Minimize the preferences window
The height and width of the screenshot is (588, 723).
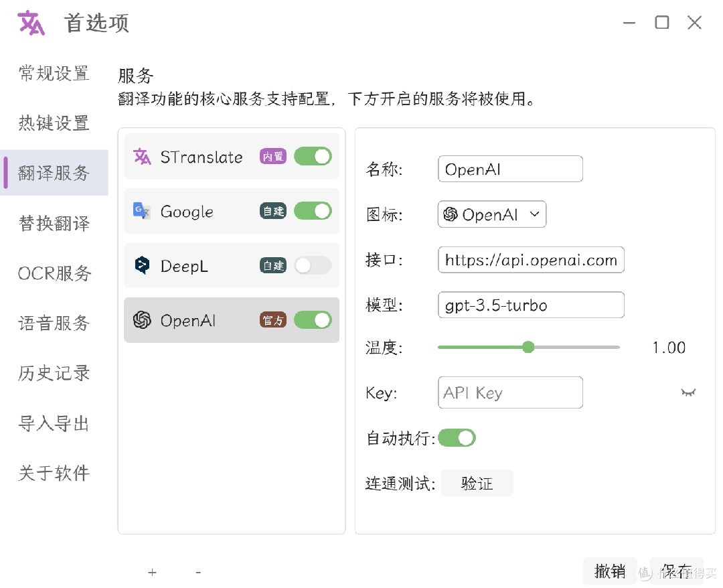629,23
